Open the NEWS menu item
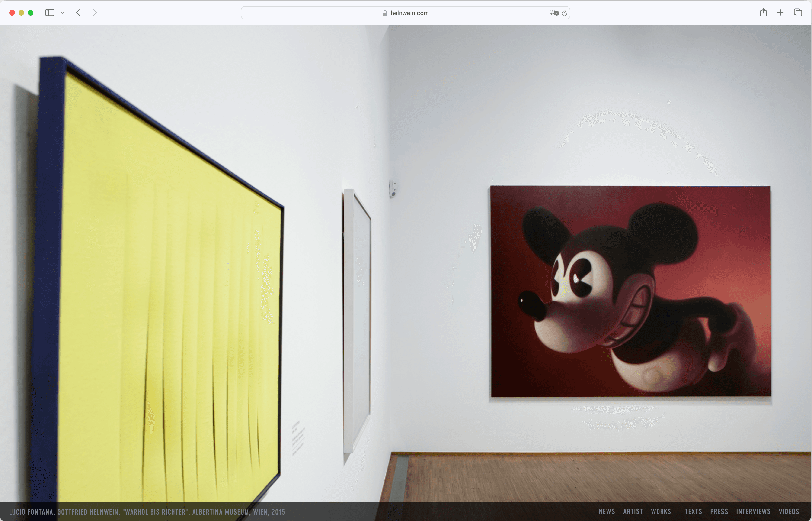Viewport: 812px width, 521px height. click(x=607, y=511)
